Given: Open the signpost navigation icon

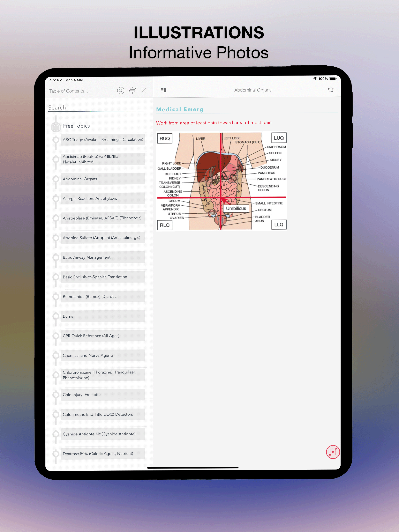Looking at the screenshot, I should (x=132, y=90).
